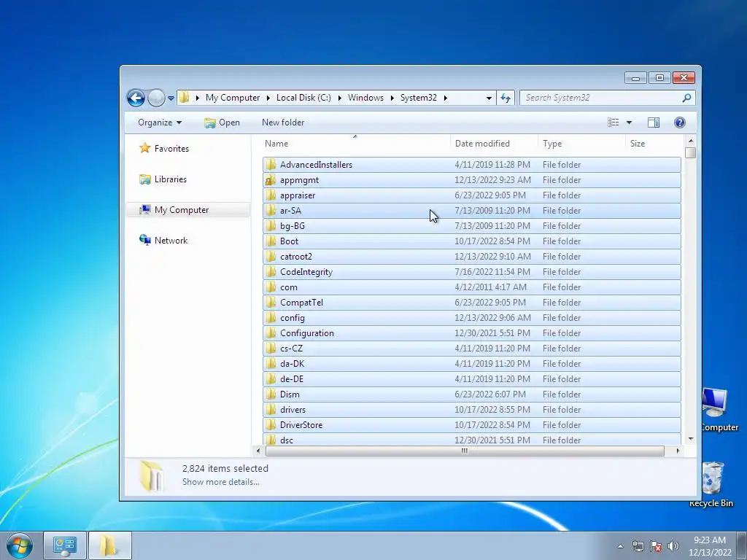Click the appmgmt locked folder icon
747x560 pixels.
(x=271, y=180)
